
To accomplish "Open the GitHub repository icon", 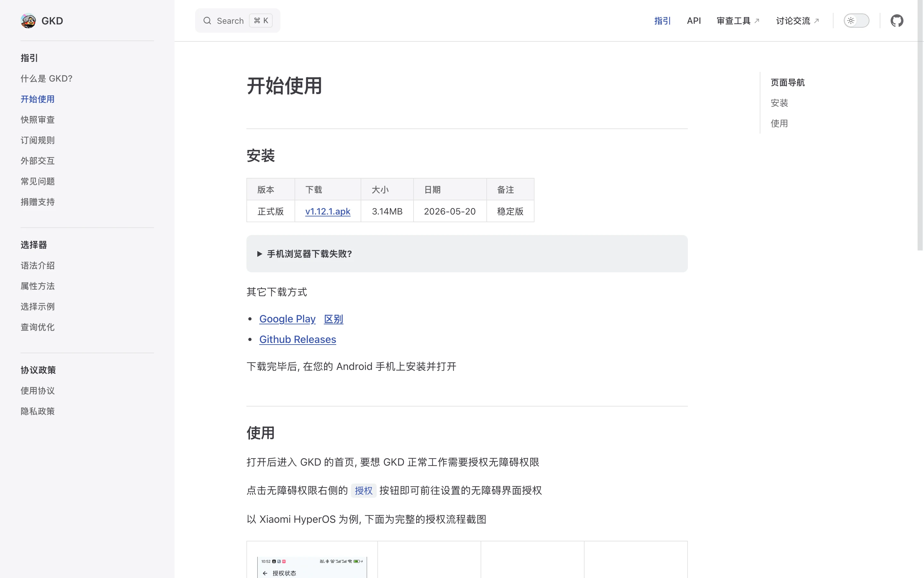I will pyautogui.click(x=896, y=21).
